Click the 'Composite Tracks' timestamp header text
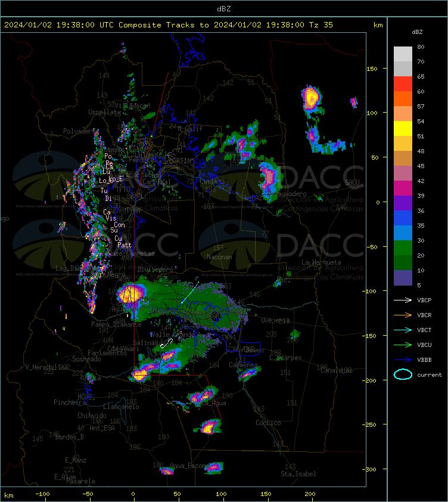448x502 pixels. pyautogui.click(x=169, y=25)
